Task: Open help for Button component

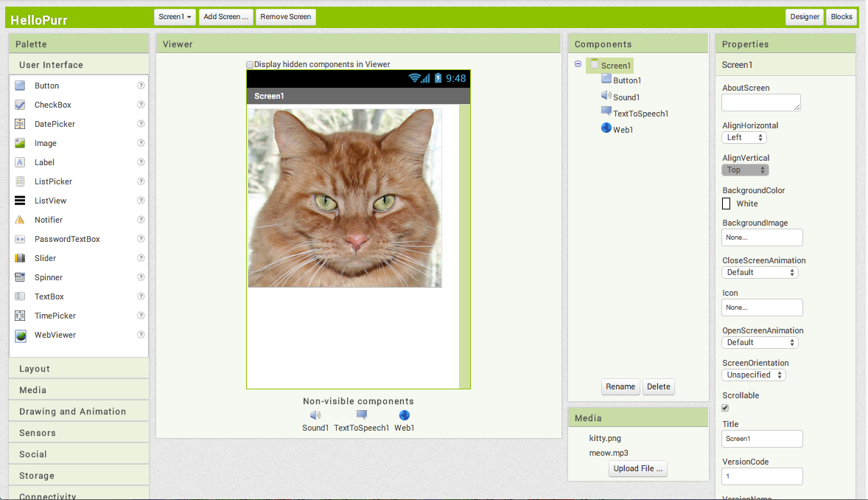Action: [x=141, y=86]
